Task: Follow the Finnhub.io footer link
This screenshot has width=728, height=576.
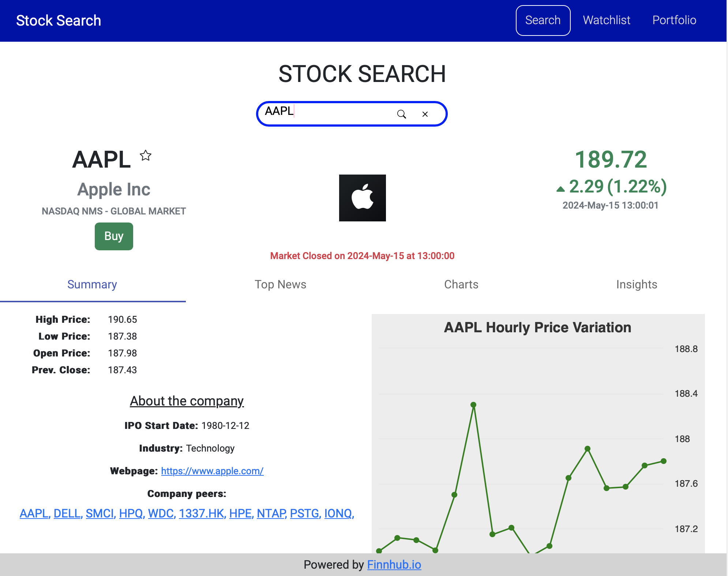Action: [x=394, y=565]
